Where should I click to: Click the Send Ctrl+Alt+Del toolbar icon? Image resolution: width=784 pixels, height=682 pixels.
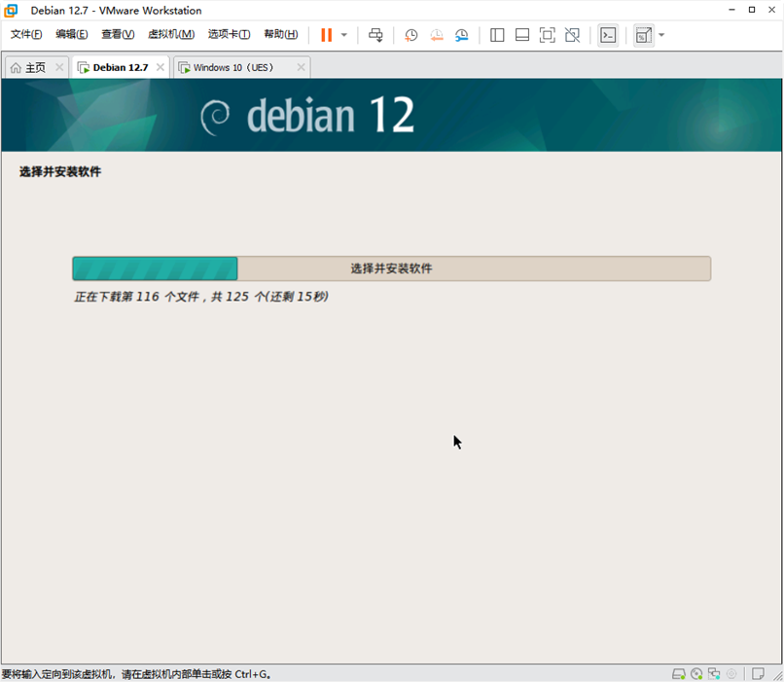coord(375,35)
